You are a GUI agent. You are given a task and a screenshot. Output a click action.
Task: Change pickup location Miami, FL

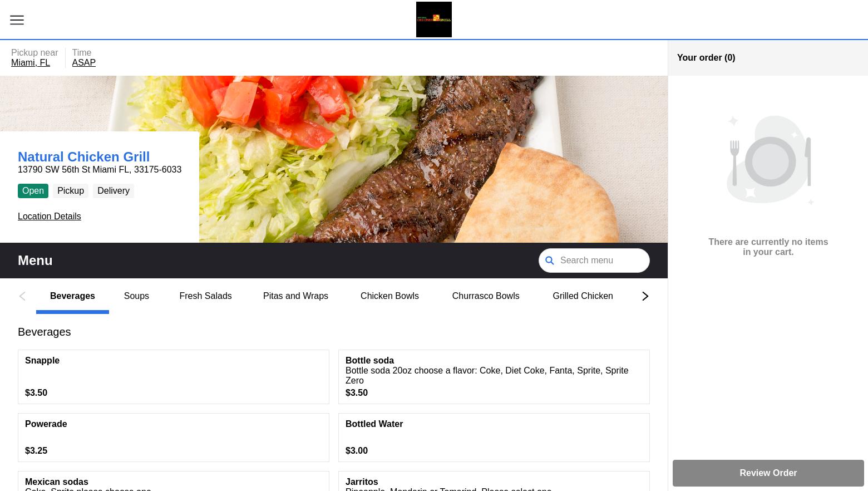(31, 62)
